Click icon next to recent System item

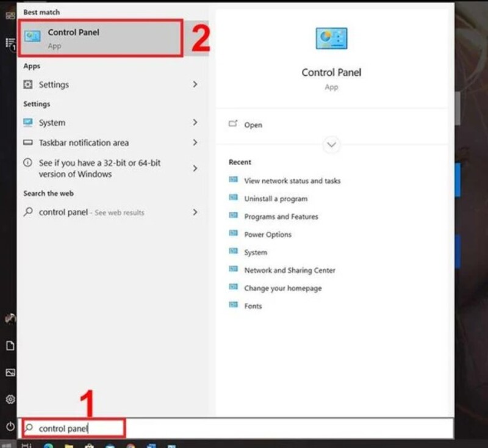tap(234, 251)
